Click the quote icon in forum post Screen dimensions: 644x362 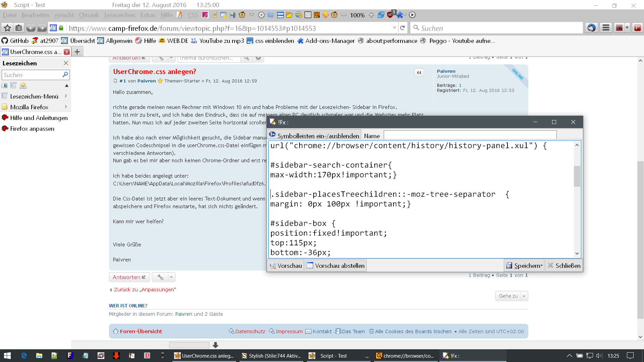[419, 73]
